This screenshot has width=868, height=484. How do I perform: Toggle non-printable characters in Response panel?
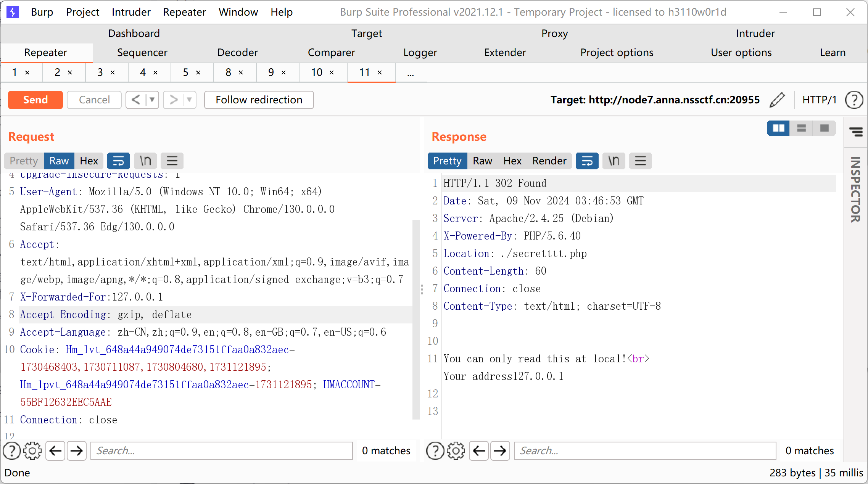point(614,161)
